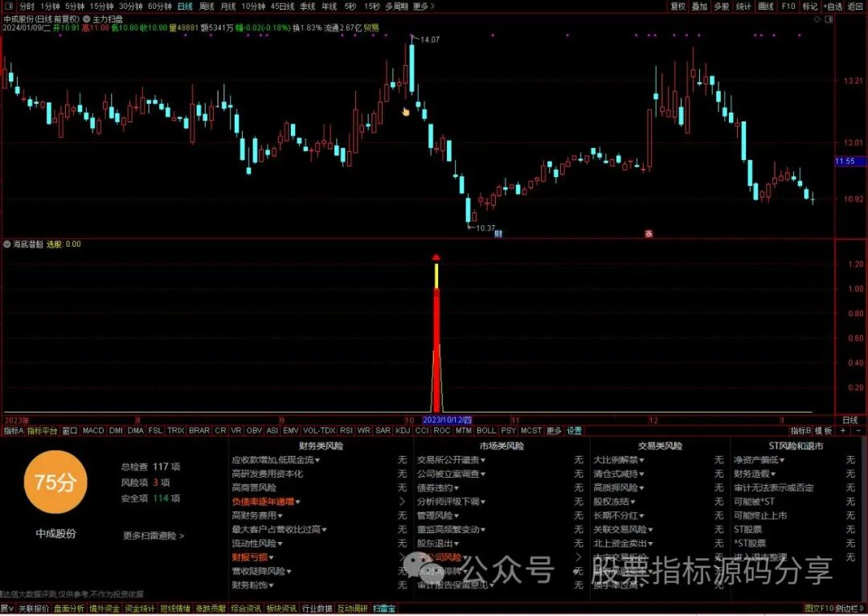
Task: Click the 窗口 button in indicator bar
Action: 70,430
